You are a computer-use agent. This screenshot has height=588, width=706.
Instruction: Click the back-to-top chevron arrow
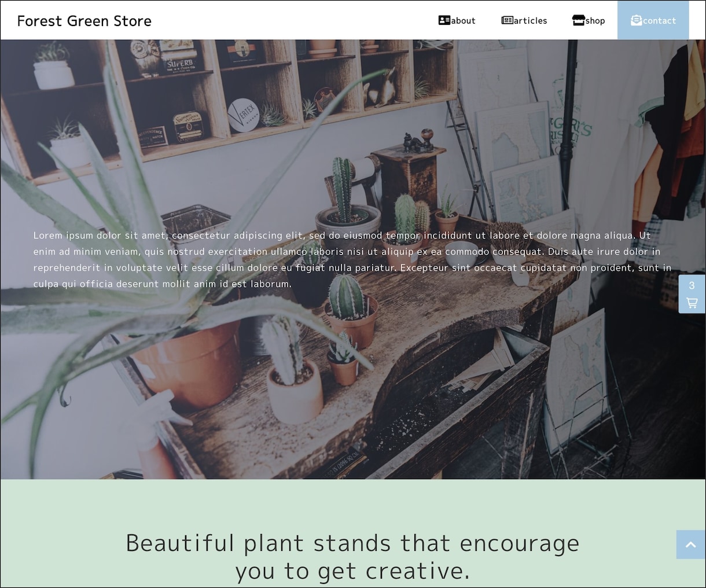pyautogui.click(x=691, y=545)
